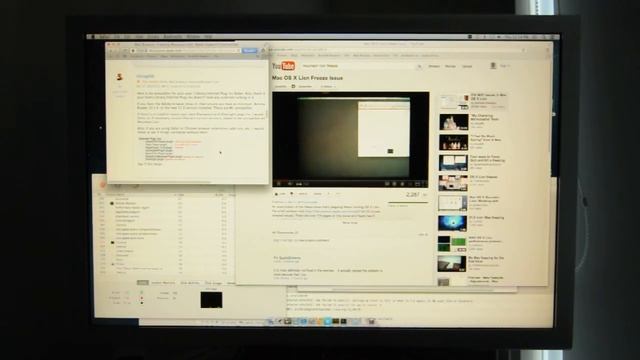Click the play/pause button in player
The height and width of the screenshot is (360, 640).
point(279,184)
